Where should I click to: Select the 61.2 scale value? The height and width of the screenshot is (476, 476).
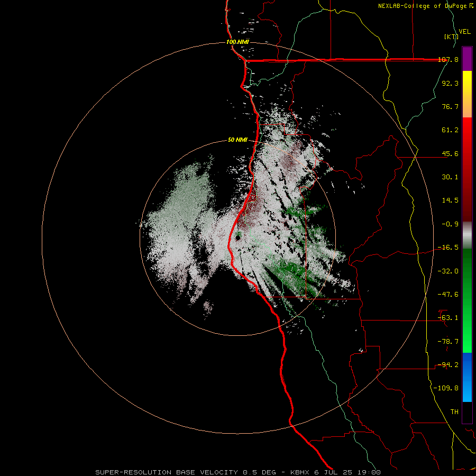click(x=450, y=130)
